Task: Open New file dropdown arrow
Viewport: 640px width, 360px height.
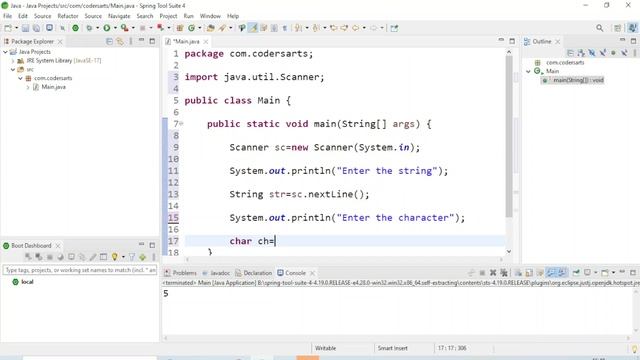Action: [16, 28]
